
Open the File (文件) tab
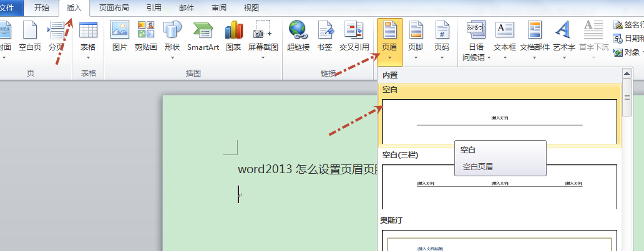coord(11,8)
